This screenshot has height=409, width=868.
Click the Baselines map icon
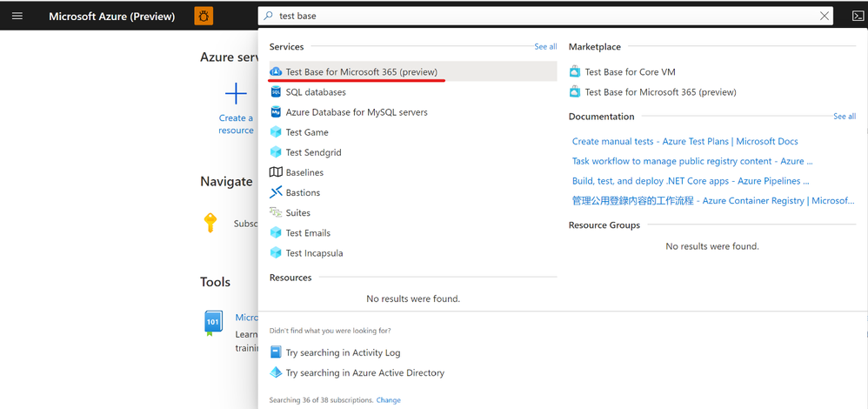pos(276,172)
